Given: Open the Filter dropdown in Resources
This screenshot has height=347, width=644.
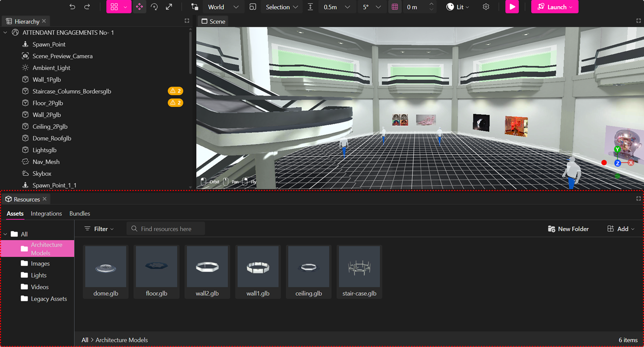Looking at the screenshot, I should click(x=99, y=229).
